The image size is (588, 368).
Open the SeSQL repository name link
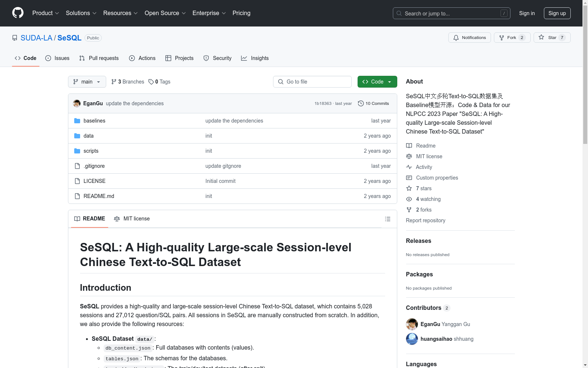pyautogui.click(x=69, y=38)
